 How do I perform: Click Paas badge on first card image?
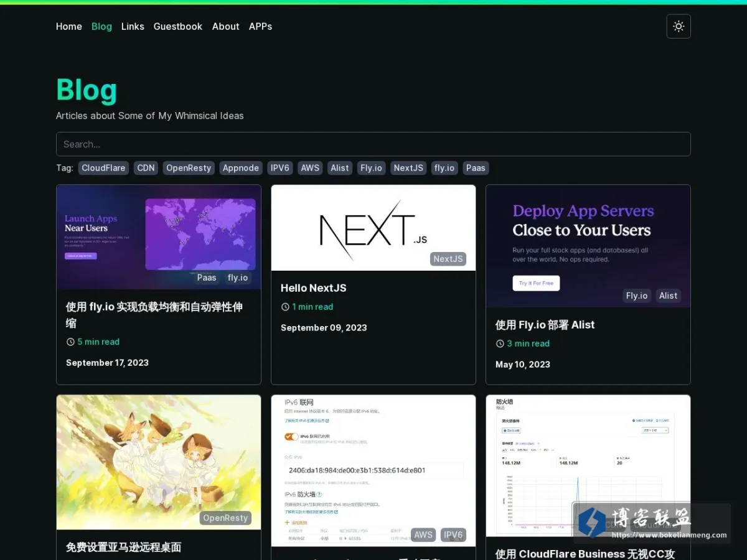pos(207,278)
